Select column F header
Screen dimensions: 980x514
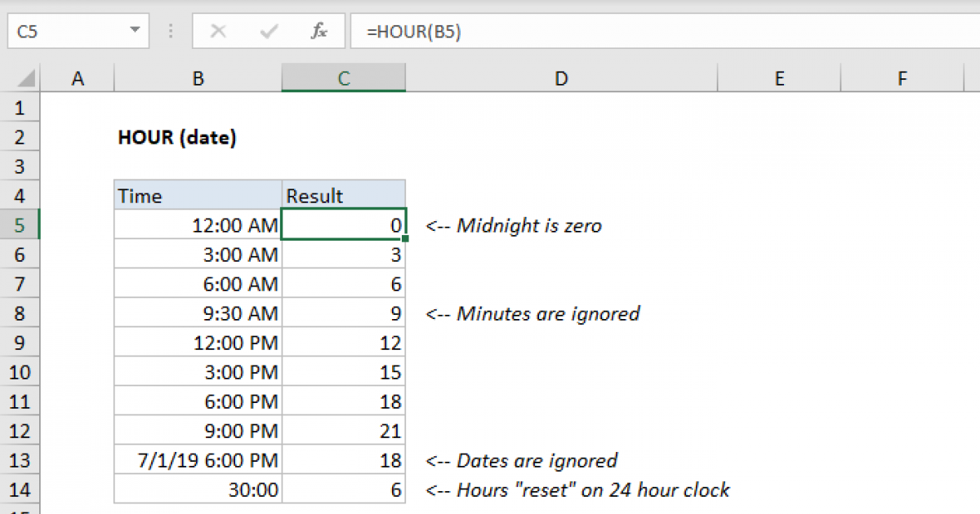pyautogui.click(x=902, y=78)
